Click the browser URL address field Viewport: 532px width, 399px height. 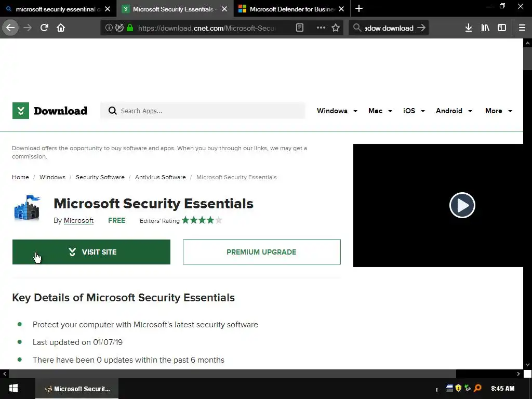tap(207, 28)
